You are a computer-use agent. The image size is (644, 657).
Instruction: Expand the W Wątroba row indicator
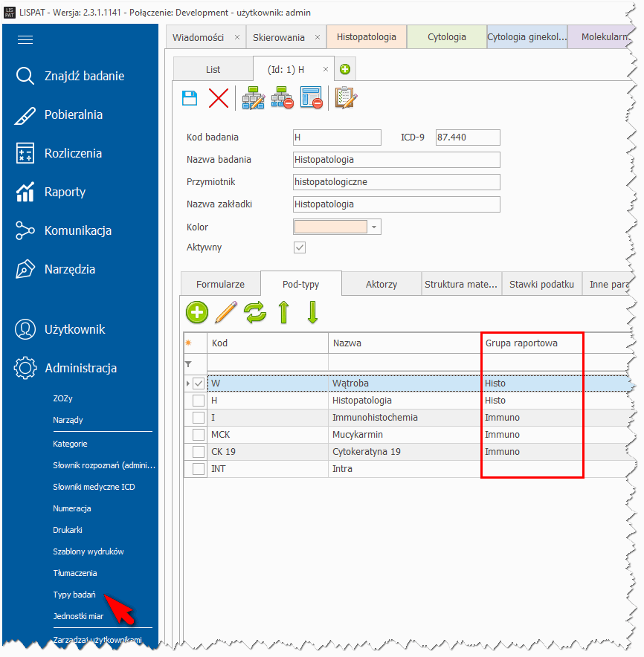pyautogui.click(x=187, y=383)
